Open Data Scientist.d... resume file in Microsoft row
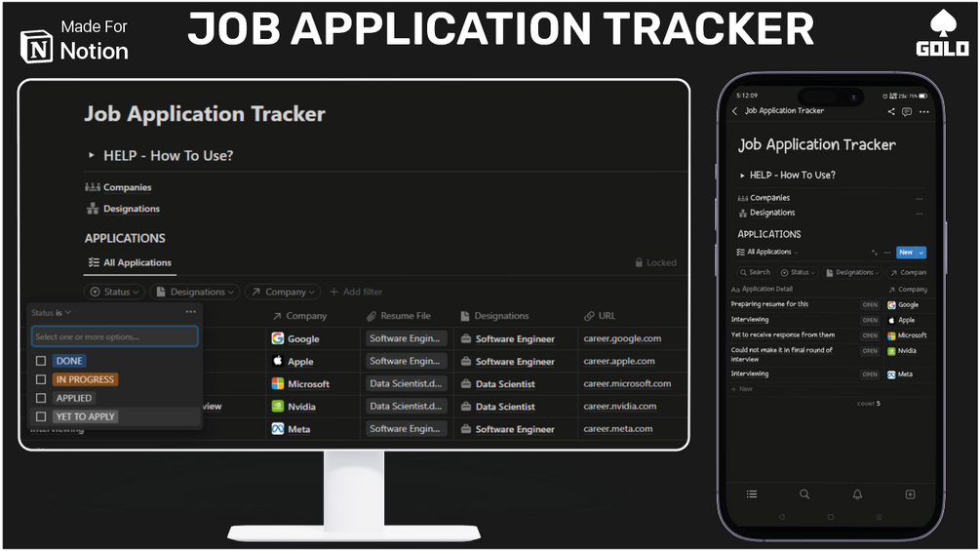This screenshot has height=551, width=980. 406,383
